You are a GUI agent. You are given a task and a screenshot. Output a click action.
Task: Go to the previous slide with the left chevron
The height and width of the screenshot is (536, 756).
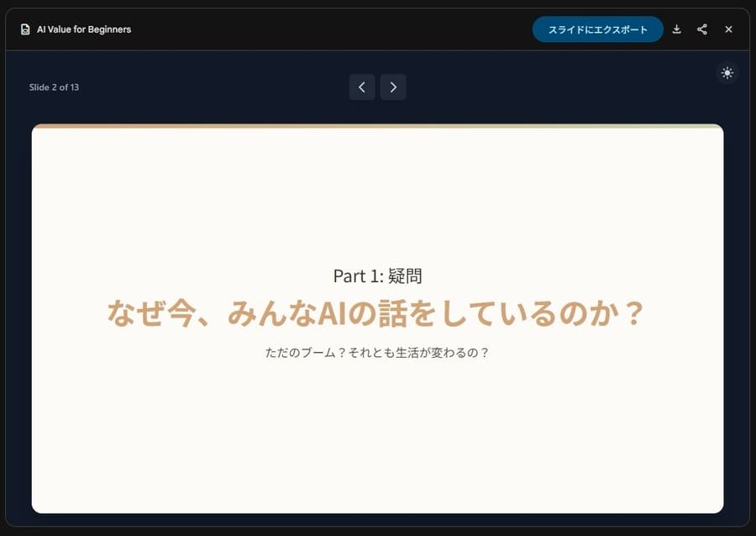[362, 87]
